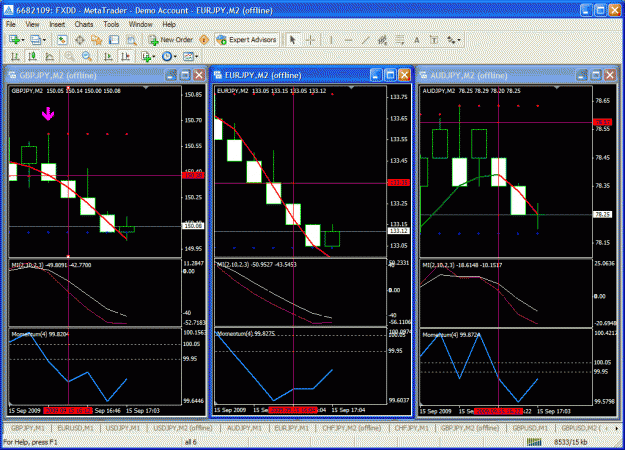The height and width of the screenshot is (450, 625).
Task: Switch to the EURJPY,M1 chart tab
Action: (x=291, y=428)
